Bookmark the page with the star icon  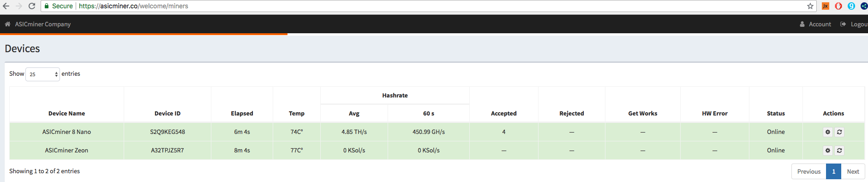[x=810, y=6]
